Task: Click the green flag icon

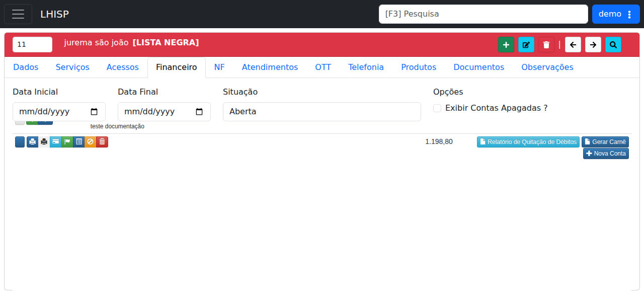Action: point(67,142)
